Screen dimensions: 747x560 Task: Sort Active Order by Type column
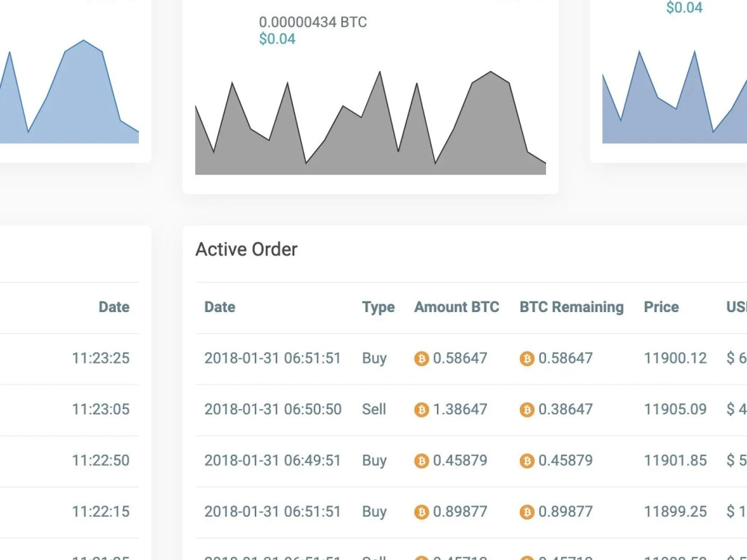pyautogui.click(x=378, y=307)
